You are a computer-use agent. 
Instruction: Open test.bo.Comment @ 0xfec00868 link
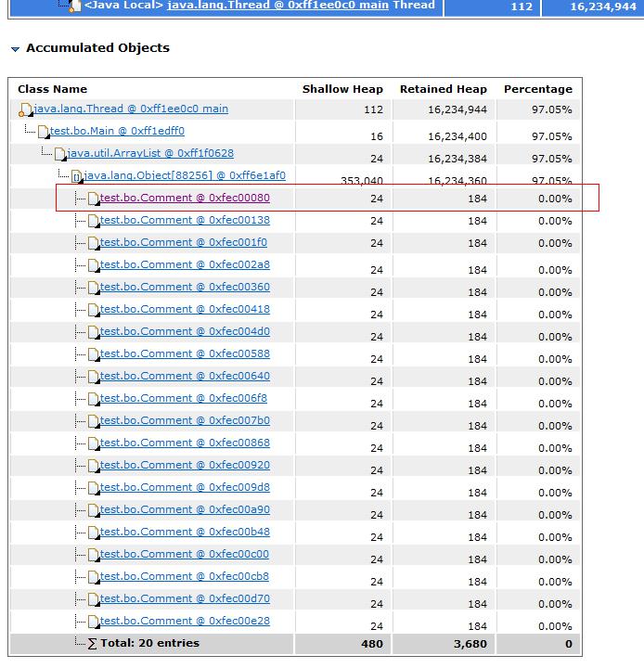[185, 443]
